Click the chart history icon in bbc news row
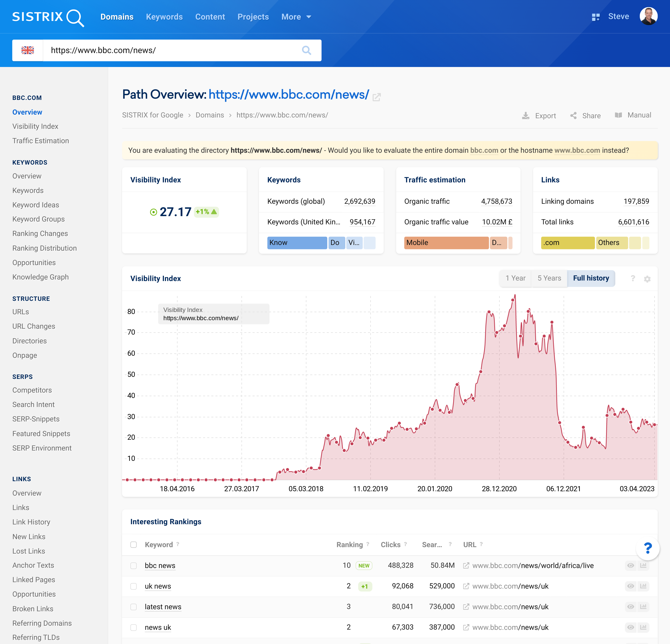Screen dimensions: 670x644 click(x=643, y=565)
